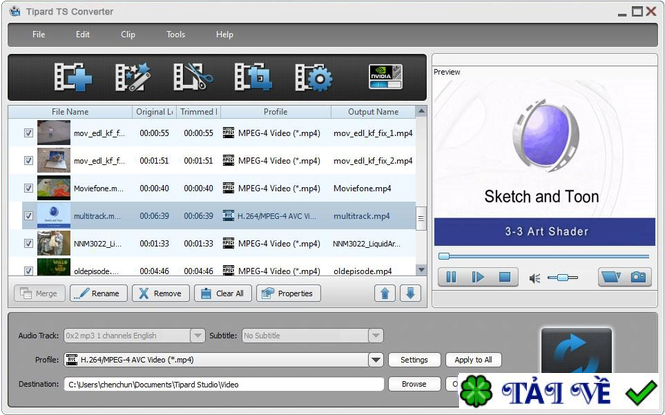665x415 pixels.
Task: Open the File menu
Action: 39,34
